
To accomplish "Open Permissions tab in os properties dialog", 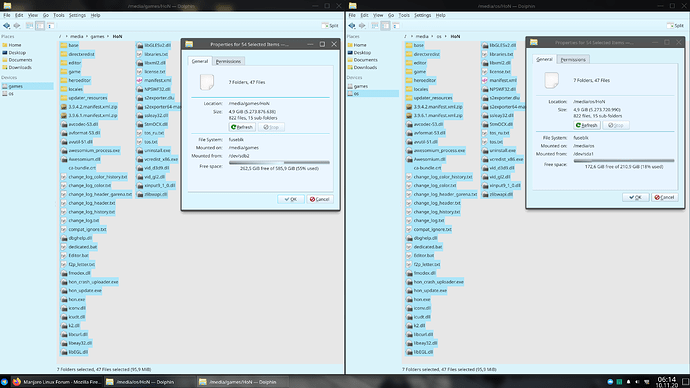I will pyautogui.click(x=573, y=59).
